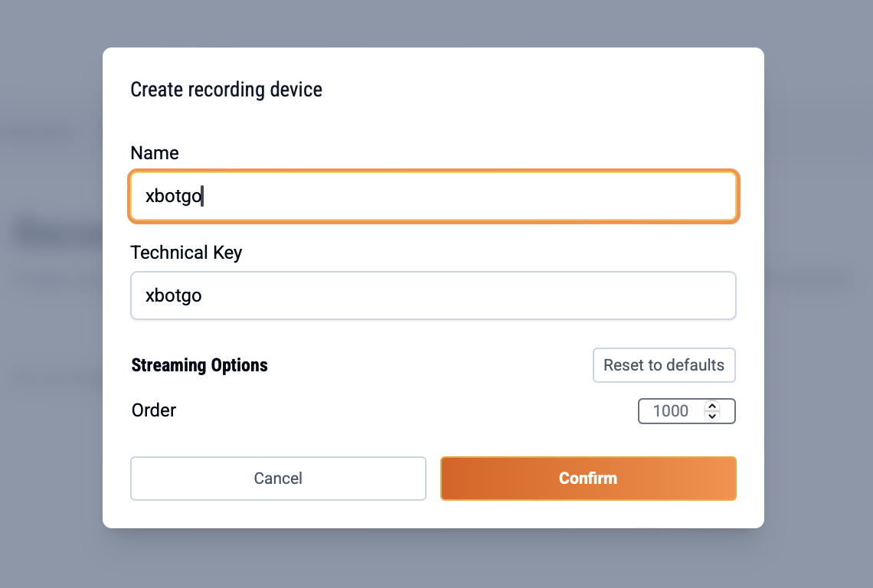Cancel creating the recording device
The height and width of the screenshot is (588, 873).
tap(278, 479)
